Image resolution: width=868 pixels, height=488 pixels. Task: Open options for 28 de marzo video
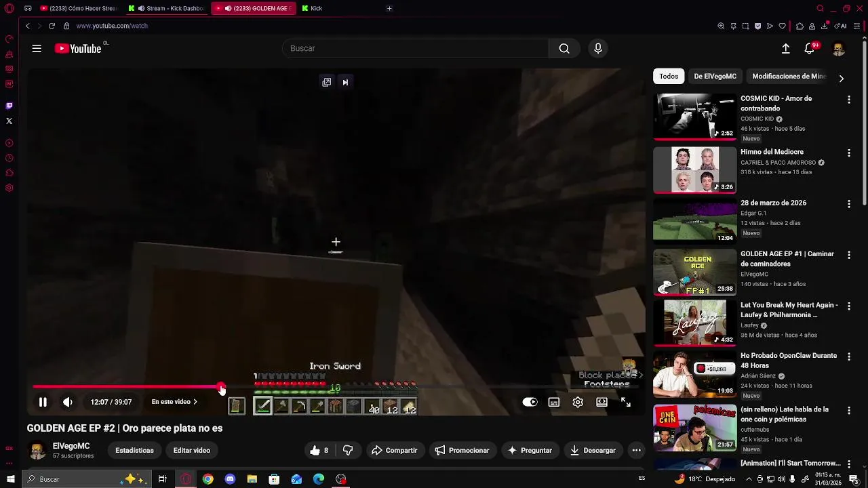pyautogui.click(x=848, y=204)
